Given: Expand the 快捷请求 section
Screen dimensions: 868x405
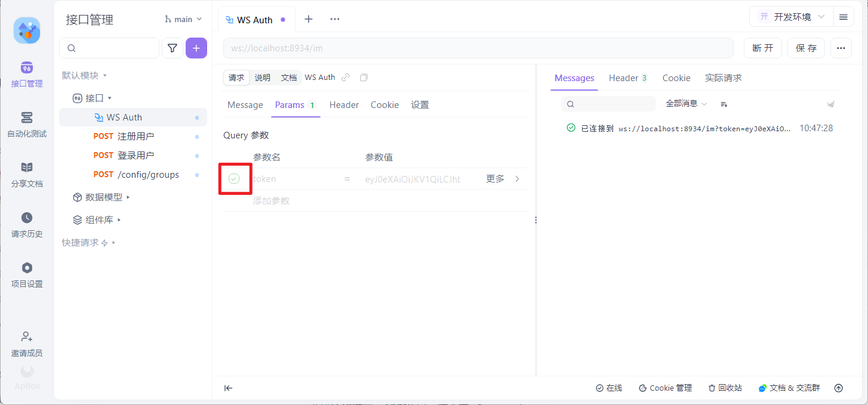Looking at the screenshot, I should [x=89, y=243].
